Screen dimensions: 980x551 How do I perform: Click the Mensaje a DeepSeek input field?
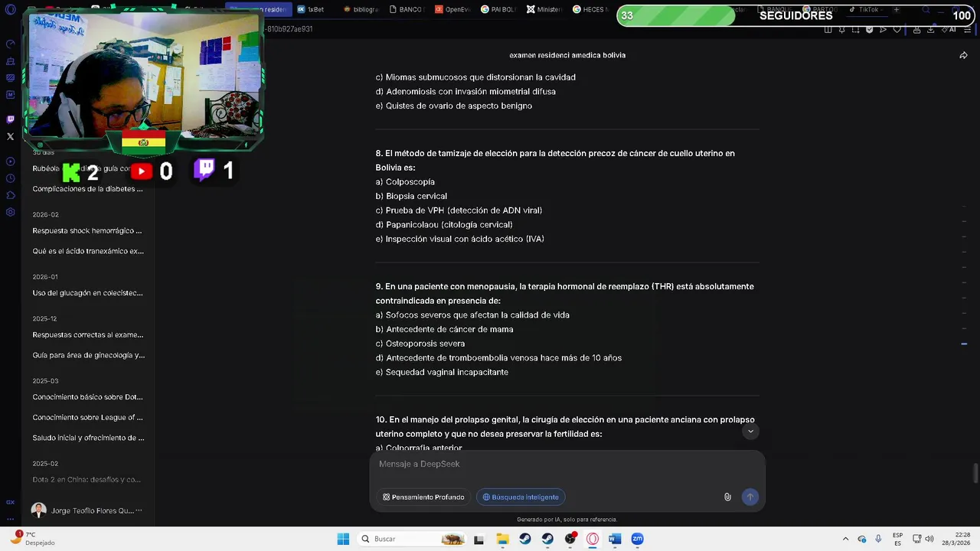[567, 465]
